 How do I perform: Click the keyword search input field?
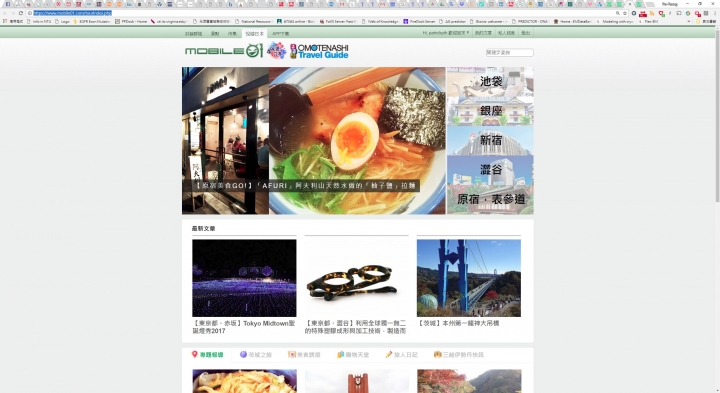(x=510, y=52)
